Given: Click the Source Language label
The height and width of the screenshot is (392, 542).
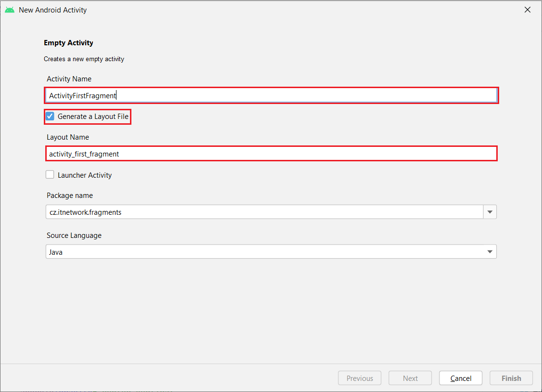Looking at the screenshot, I should 74,235.
